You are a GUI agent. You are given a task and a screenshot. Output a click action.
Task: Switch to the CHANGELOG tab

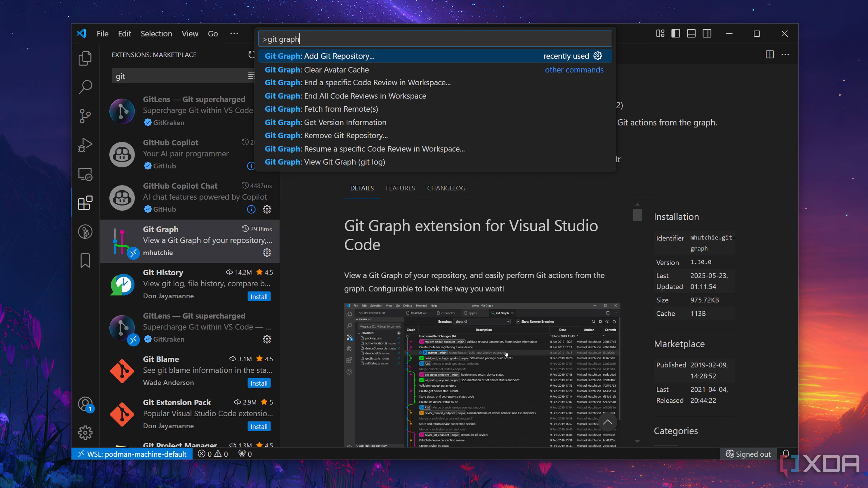click(x=446, y=188)
